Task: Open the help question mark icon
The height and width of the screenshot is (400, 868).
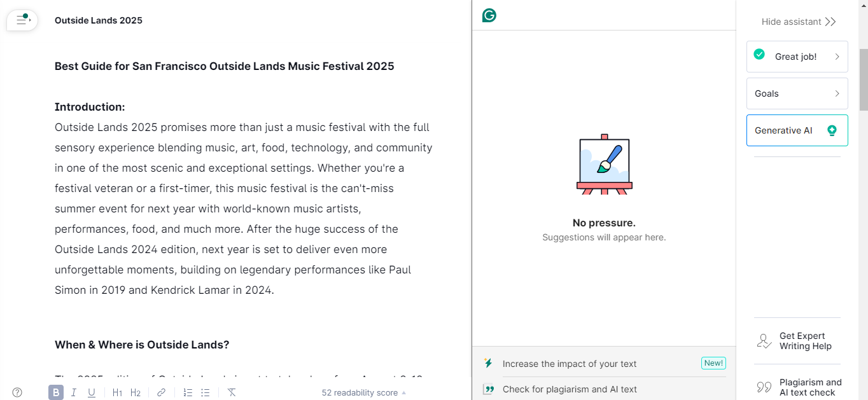Action: [17, 392]
